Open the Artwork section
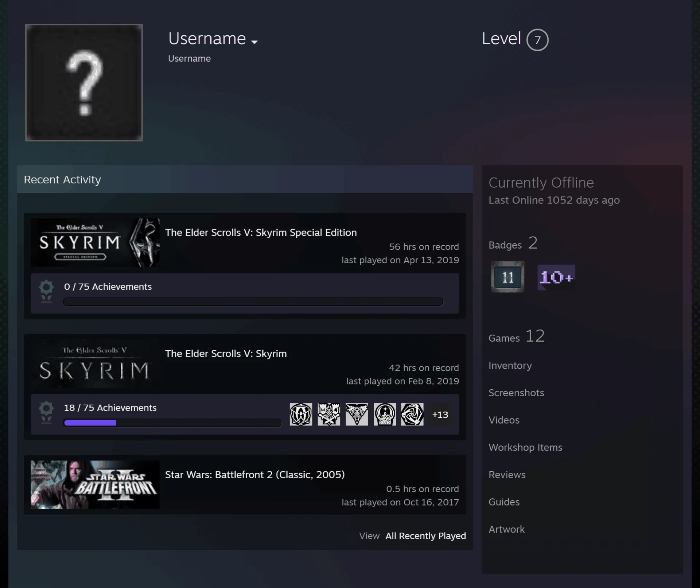This screenshot has height=588, width=700. (x=506, y=529)
